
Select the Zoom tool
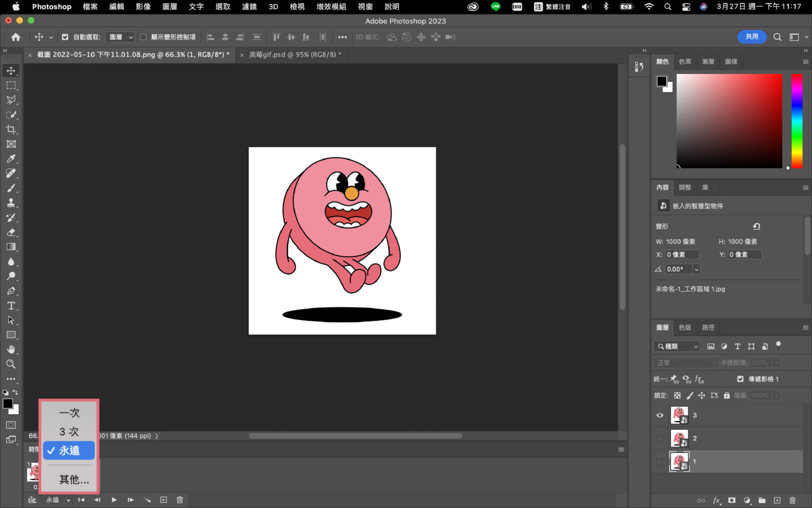click(x=11, y=364)
